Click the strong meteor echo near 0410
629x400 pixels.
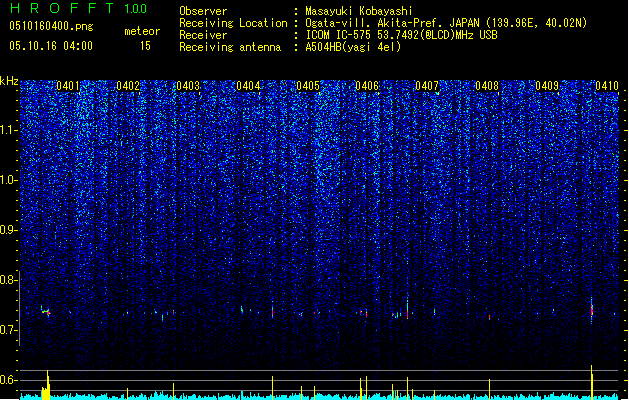click(x=592, y=311)
